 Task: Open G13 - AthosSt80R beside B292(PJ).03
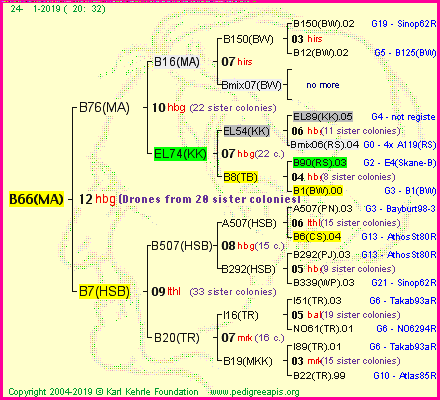tap(399, 255)
